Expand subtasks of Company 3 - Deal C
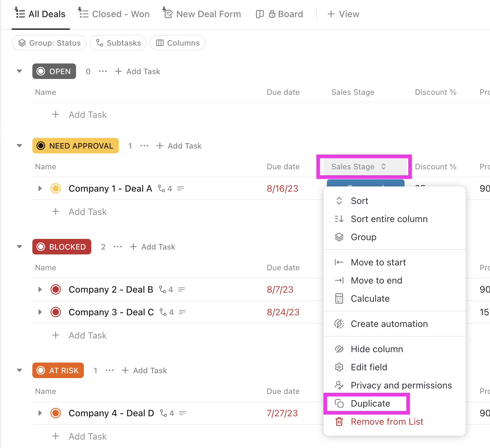 (x=40, y=312)
